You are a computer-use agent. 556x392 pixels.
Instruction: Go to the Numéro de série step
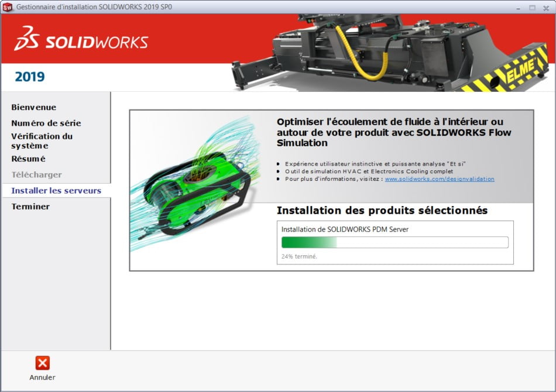tap(46, 123)
